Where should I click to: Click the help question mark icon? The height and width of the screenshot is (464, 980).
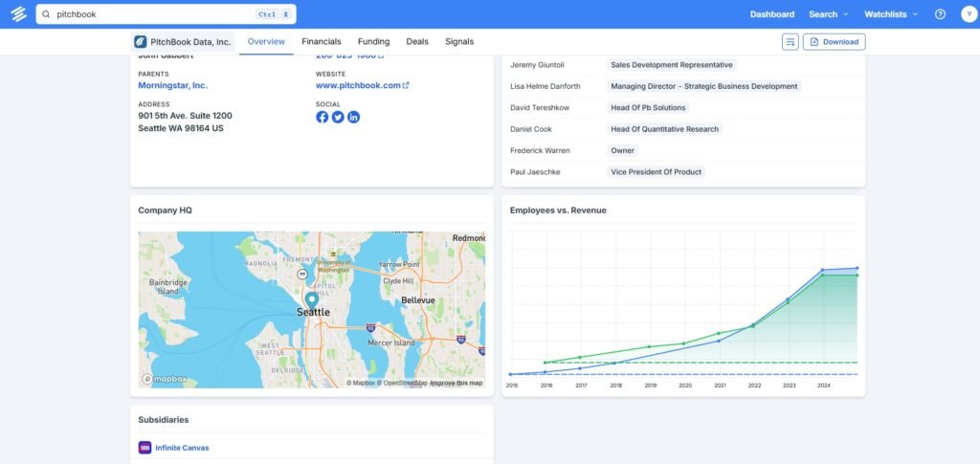[x=940, y=14]
